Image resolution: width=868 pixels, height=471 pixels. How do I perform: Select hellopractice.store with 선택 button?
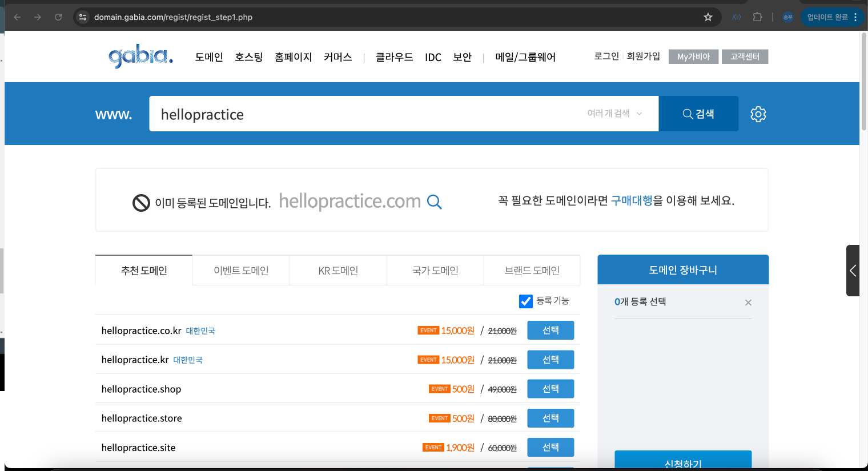(x=550, y=418)
